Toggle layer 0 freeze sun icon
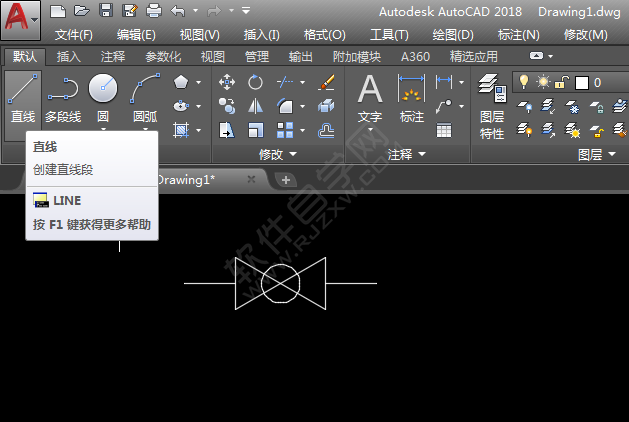This screenshot has height=422, width=629. pyautogui.click(x=543, y=82)
